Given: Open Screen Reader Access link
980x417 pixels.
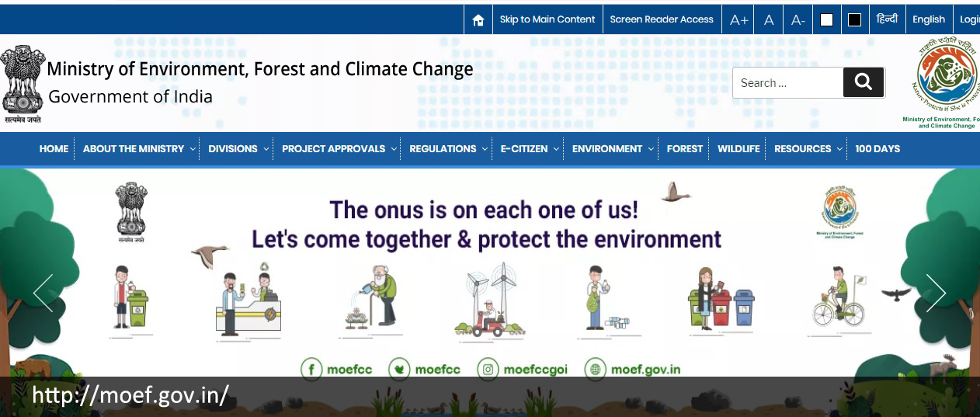Looking at the screenshot, I should click(x=661, y=19).
